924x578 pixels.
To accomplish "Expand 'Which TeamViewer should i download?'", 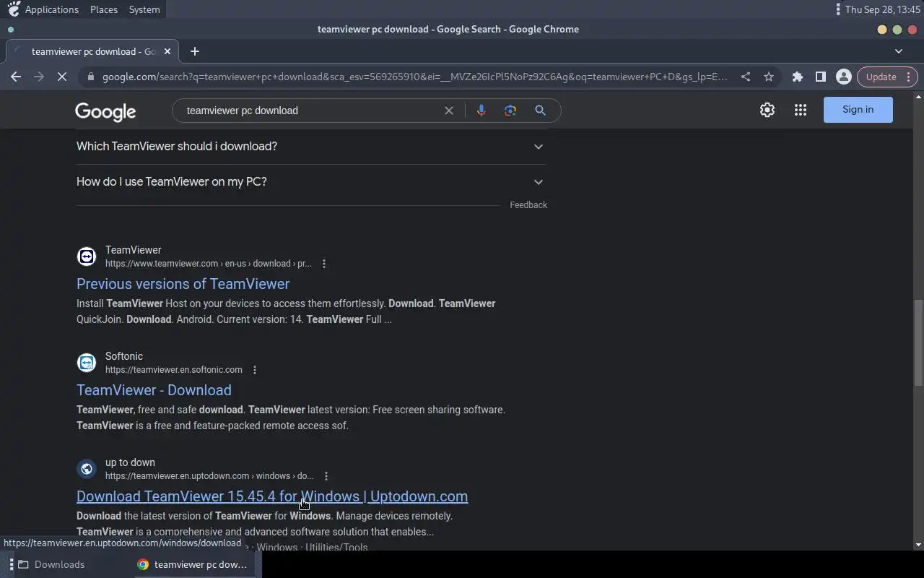I will [310, 147].
